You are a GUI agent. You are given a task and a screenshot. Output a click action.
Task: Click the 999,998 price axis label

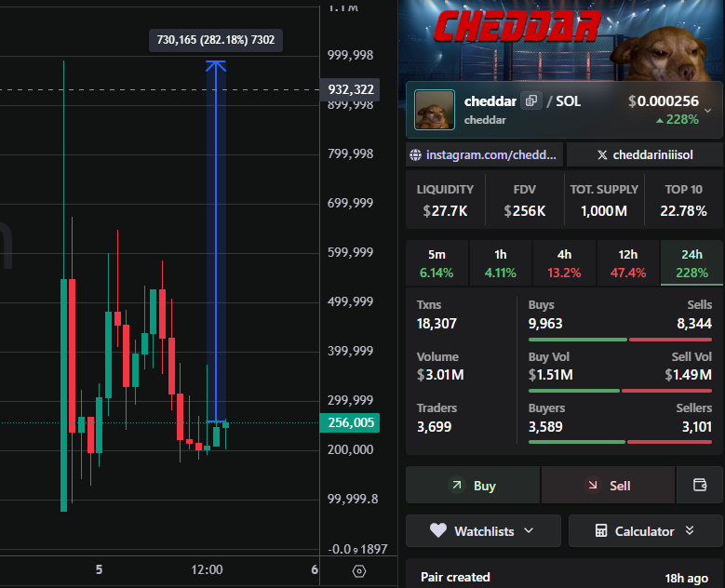click(x=350, y=55)
